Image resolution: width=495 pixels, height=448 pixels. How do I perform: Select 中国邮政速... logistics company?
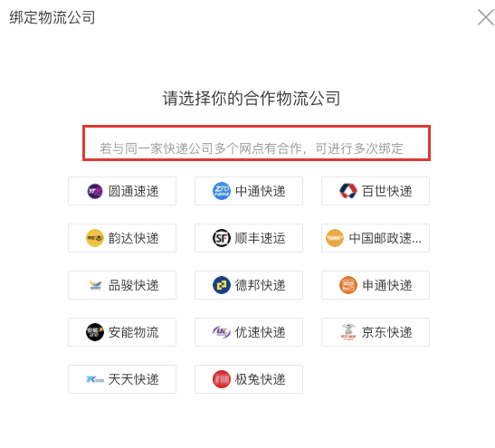376,238
